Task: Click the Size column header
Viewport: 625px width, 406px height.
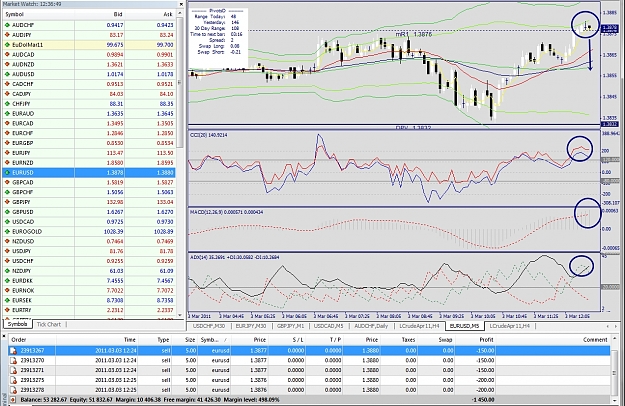Action: [185, 340]
